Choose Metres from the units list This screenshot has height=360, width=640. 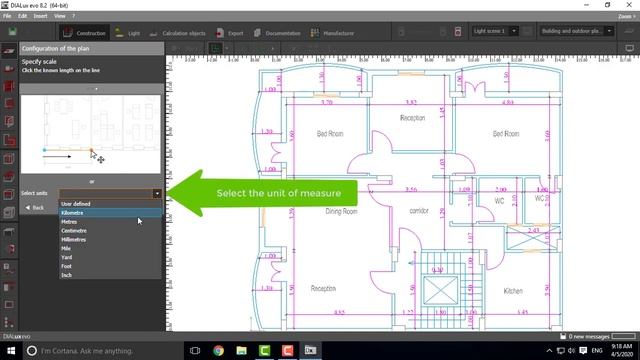pyautogui.click(x=110, y=222)
